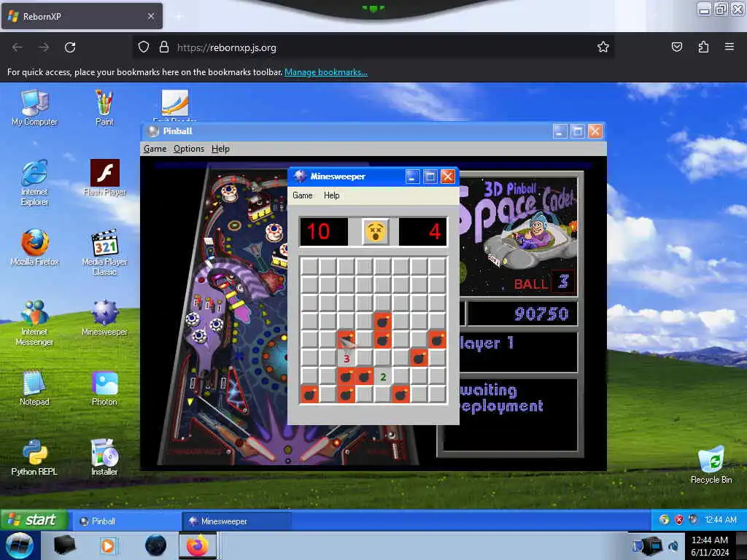Open a new browser tab

179,16
